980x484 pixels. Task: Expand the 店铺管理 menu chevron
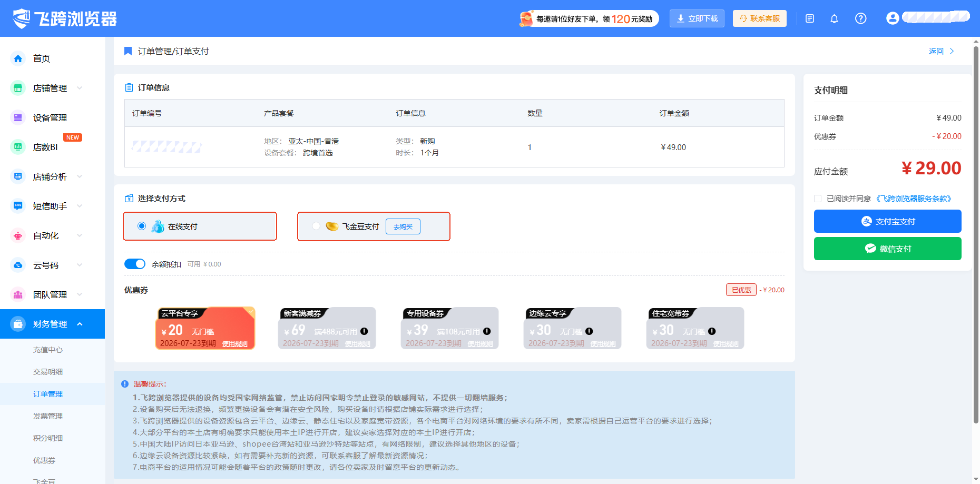coord(80,88)
